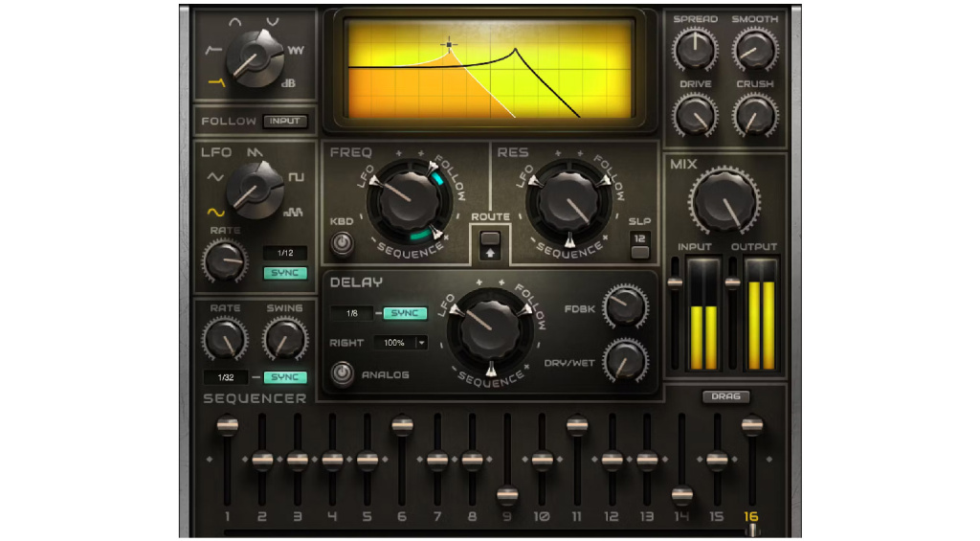Click the SLP 12 slope button
The image size is (980, 541).
point(639,252)
